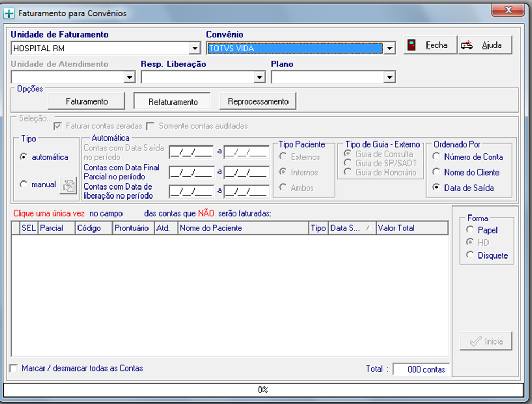Order by Nome do Cliente
The height and width of the screenshot is (404, 532).
pos(437,172)
